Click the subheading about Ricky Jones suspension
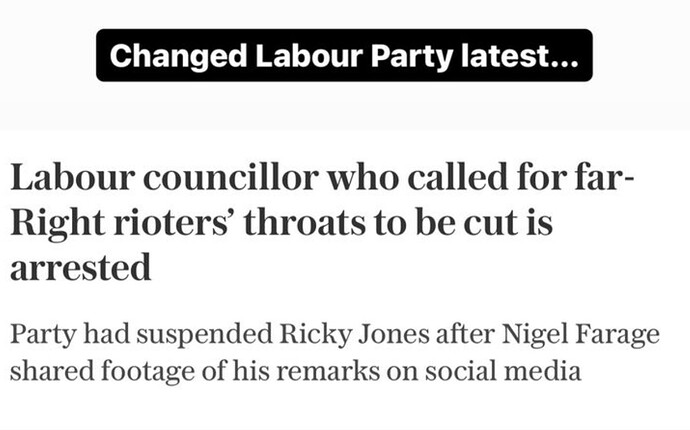Screen dimensions: 690x430 334,353
